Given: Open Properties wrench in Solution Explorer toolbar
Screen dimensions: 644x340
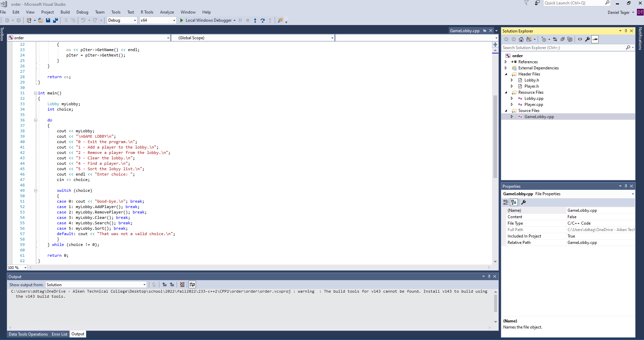Looking at the screenshot, I should click(587, 39).
